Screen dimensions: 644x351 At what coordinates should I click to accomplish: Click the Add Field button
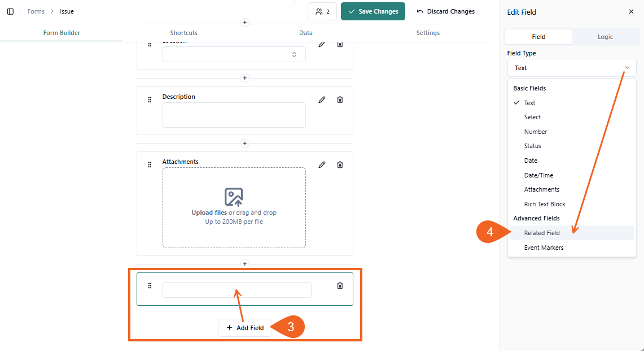coord(244,328)
